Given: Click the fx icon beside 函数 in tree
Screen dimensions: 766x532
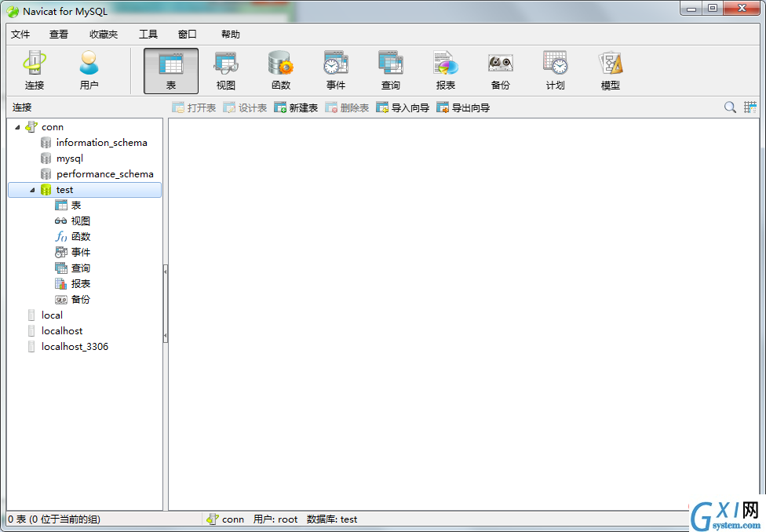Looking at the screenshot, I should click(61, 236).
